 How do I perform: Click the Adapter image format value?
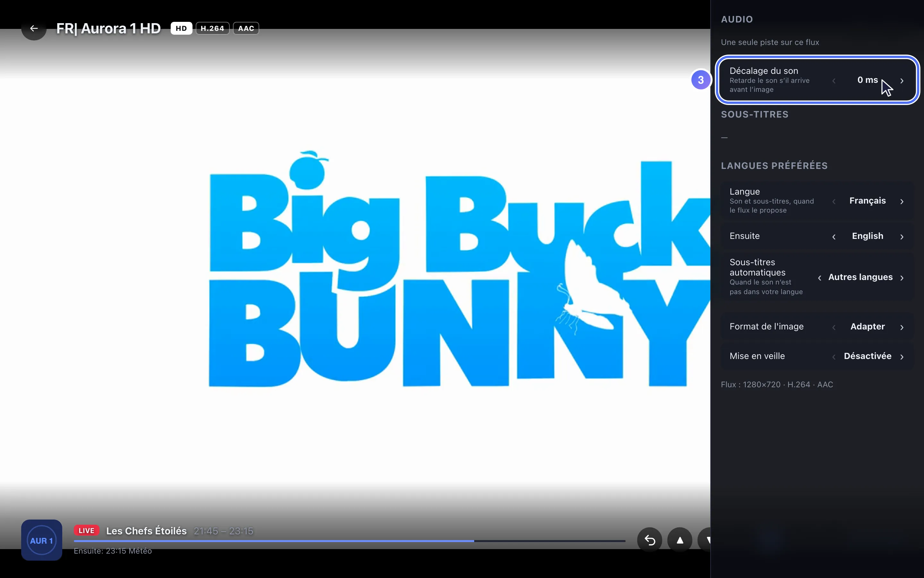coord(868,327)
